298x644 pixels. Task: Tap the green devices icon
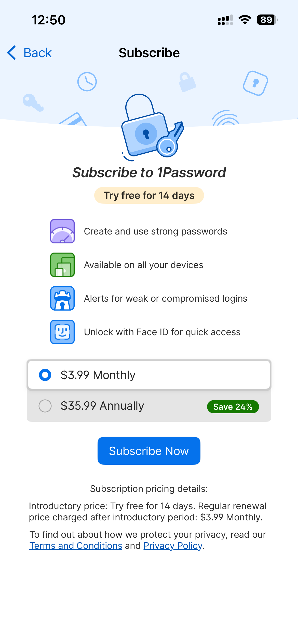click(62, 265)
